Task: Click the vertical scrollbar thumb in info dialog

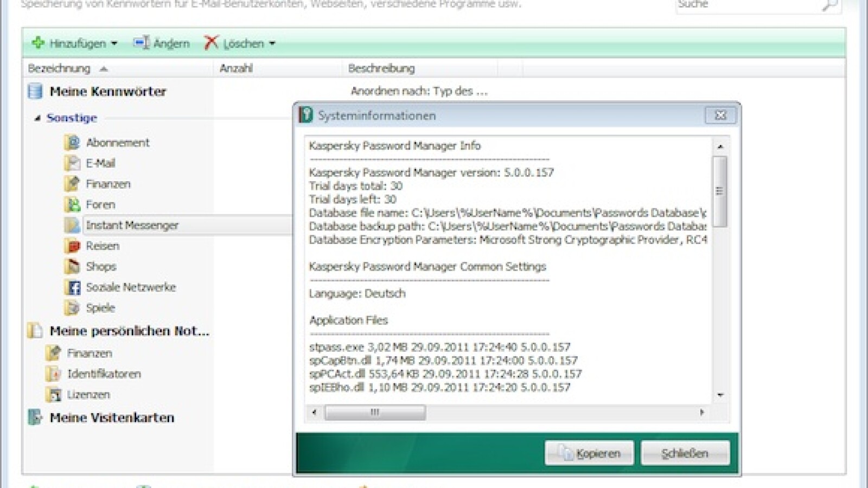Action: click(x=720, y=191)
